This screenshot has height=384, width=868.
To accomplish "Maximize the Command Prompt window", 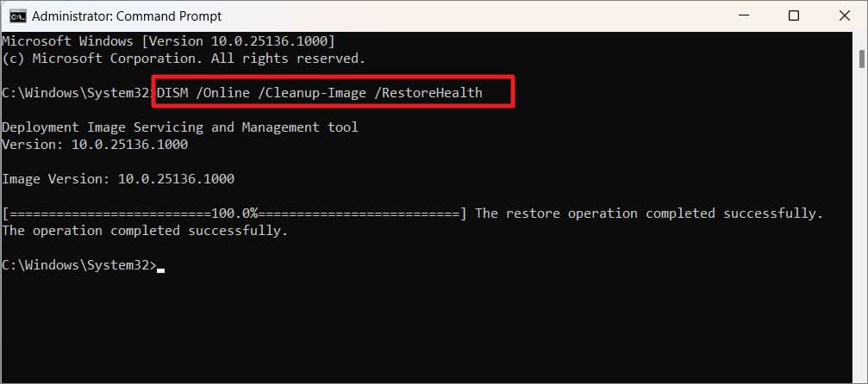I will point(794,15).
